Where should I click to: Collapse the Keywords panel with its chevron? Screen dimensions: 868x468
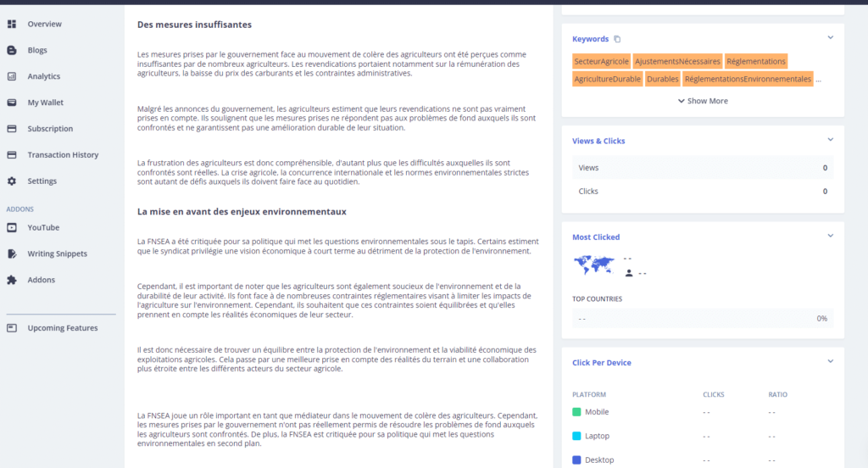click(831, 37)
